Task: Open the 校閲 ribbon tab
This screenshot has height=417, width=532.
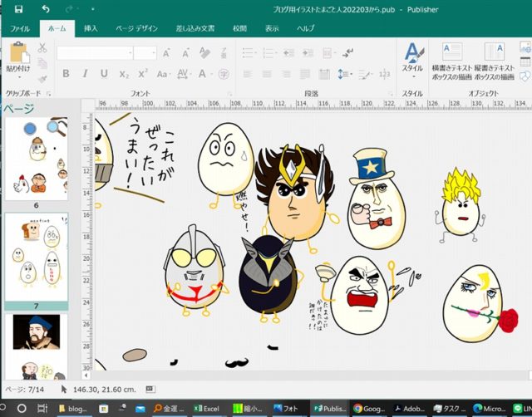Action: click(x=239, y=28)
